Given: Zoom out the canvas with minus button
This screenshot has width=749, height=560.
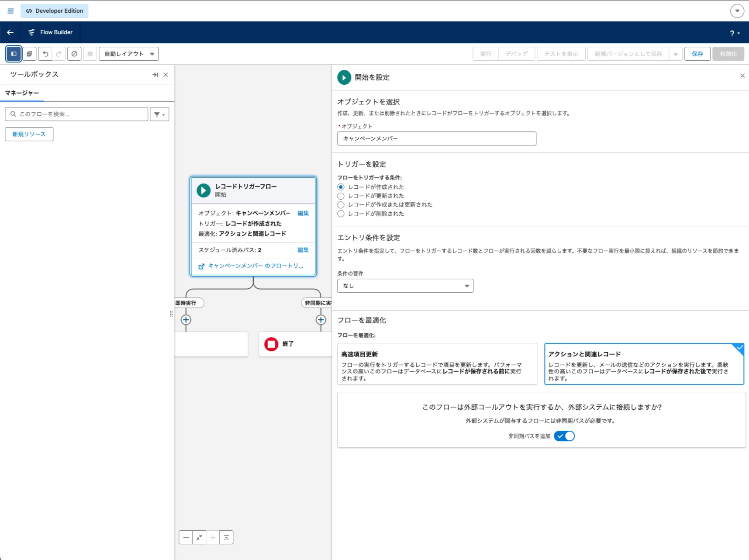Looking at the screenshot, I should (x=186, y=537).
